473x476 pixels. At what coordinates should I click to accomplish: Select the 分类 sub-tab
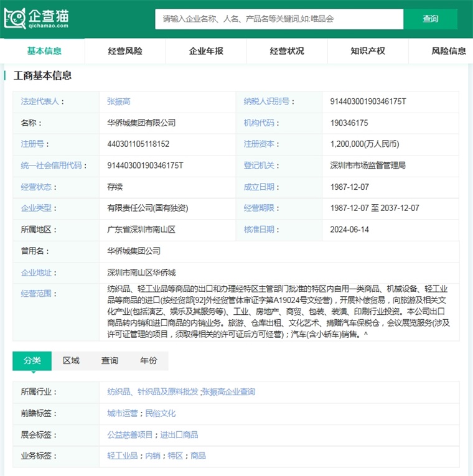click(32, 361)
